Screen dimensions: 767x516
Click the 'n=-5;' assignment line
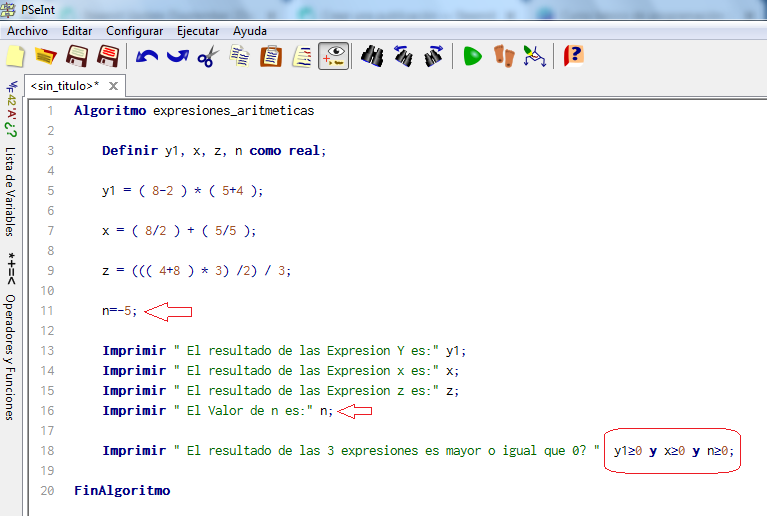119,311
